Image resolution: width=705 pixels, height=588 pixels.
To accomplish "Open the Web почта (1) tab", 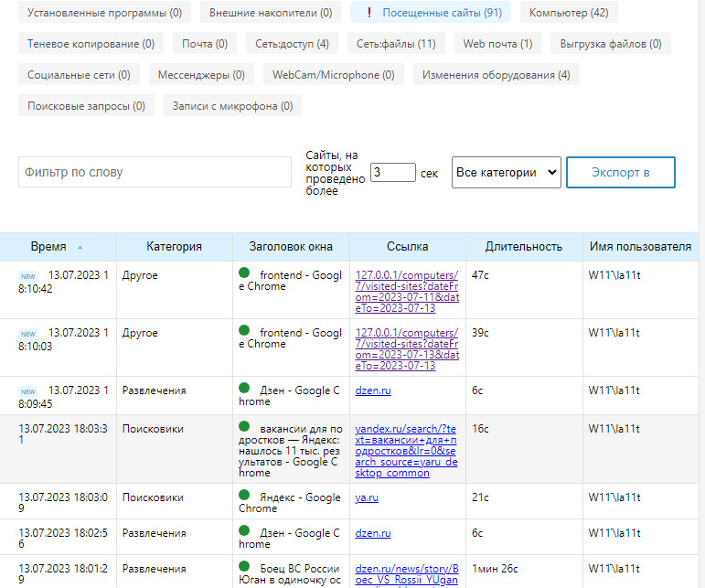I will [497, 44].
